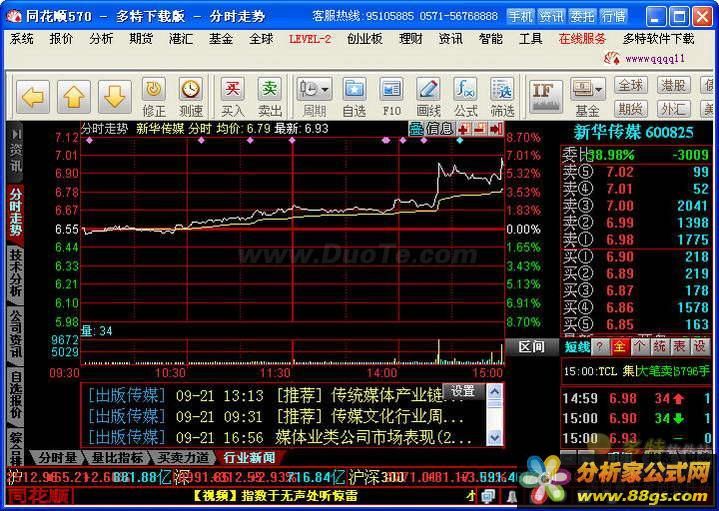Click the 港股 toolbar button
The width and height of the screenshot is (719, 511).
tap(673, 85)
